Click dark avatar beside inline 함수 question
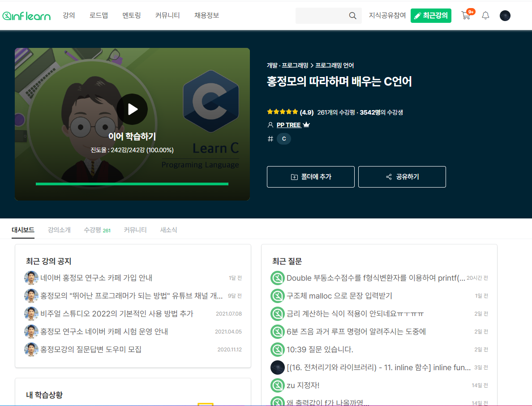This screenshot has height=406, width=532. coord(278,368)
